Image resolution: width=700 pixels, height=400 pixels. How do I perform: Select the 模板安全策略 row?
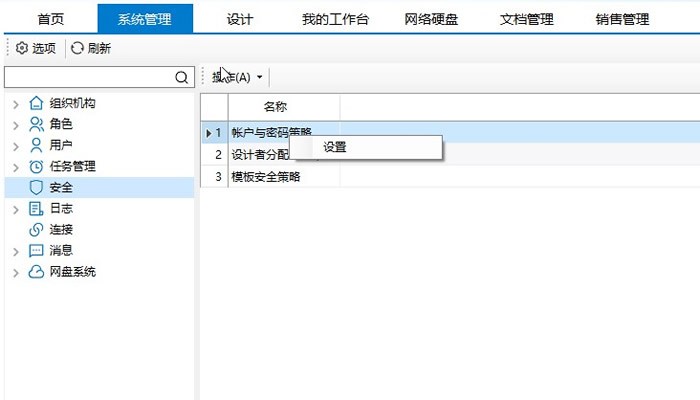[266, 176]
